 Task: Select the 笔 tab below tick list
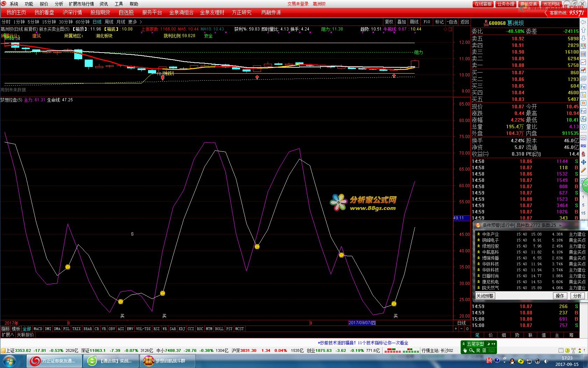point(477,335)
